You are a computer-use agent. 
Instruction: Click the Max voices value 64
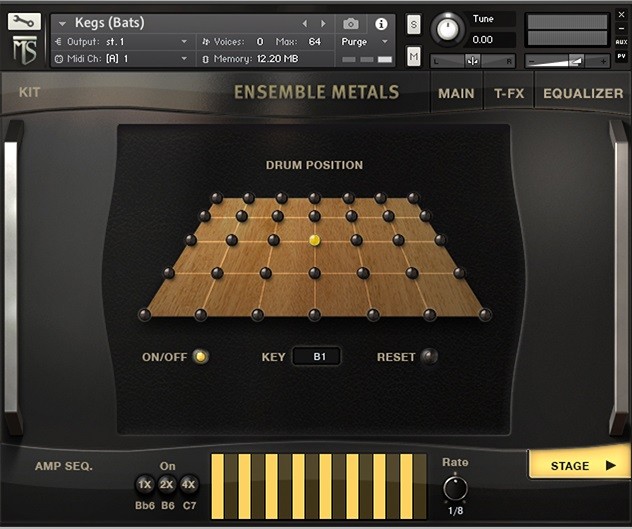[x=314, y=42]
